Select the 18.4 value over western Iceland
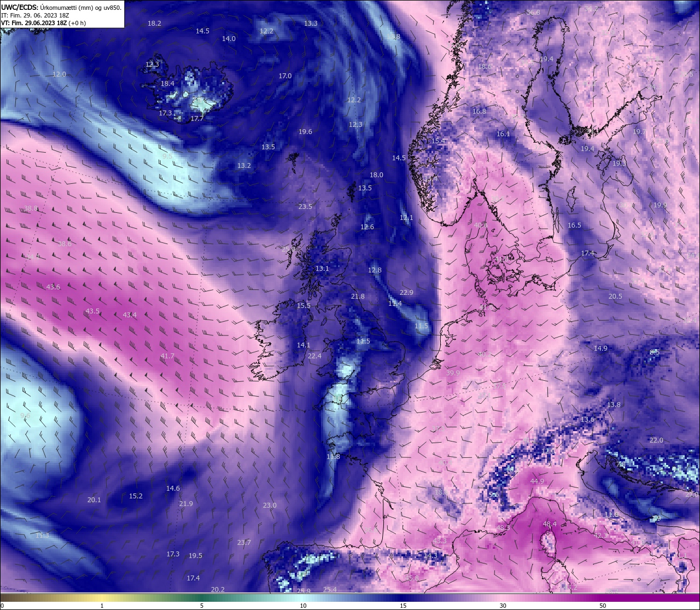The image size is (700, 610). 167,84
